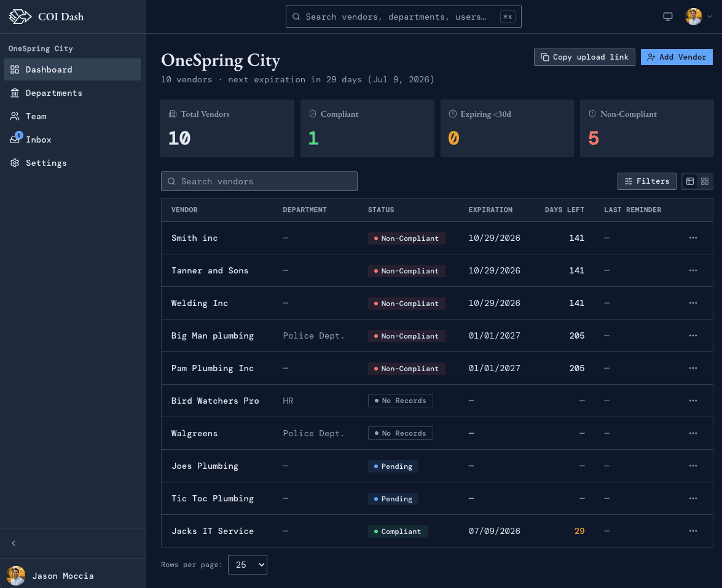This screenshot has height=588, width=722.
Task: Click the ⌘K shortcut badge
Action: (508, 17)
